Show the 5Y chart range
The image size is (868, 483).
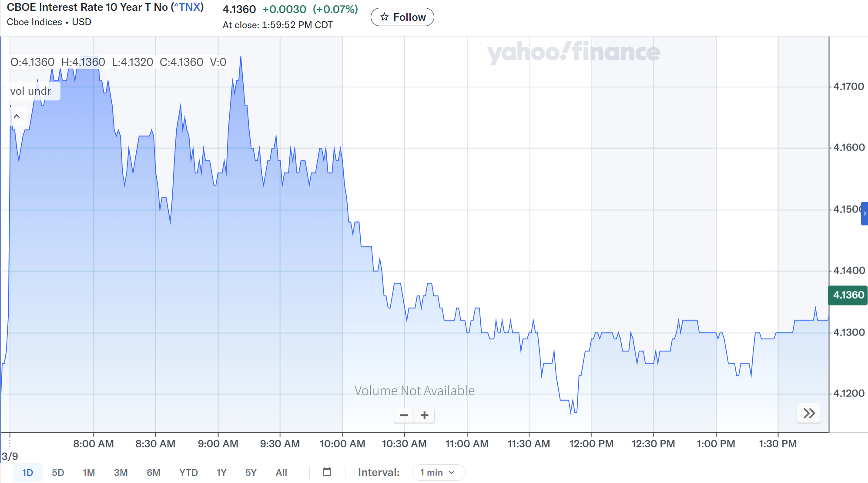pos(251,473)
